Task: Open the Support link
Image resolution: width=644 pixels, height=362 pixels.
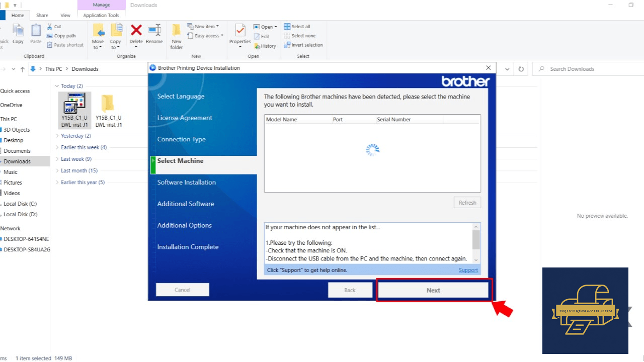Action: coord(468,270)
